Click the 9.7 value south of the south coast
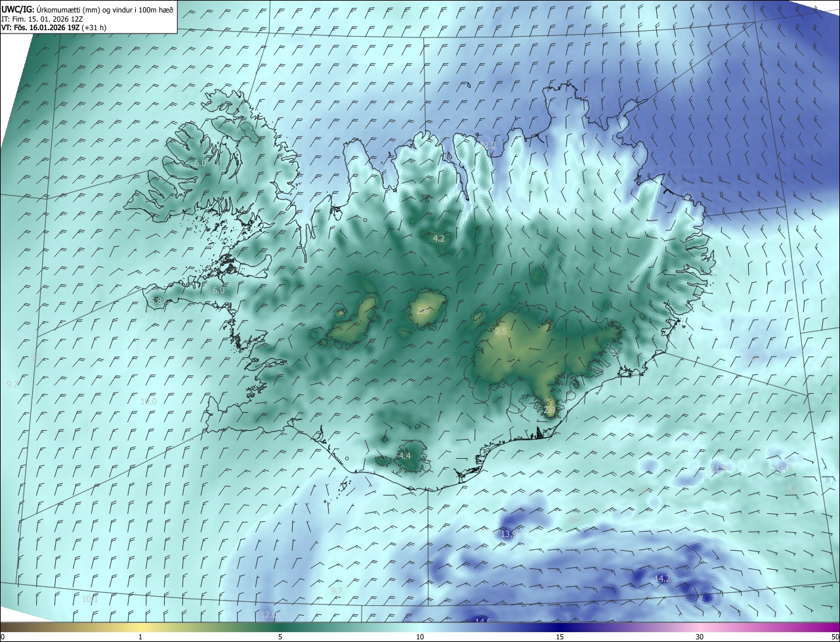The height and width of the screenshot is (642, 840). tap(337, 591)
